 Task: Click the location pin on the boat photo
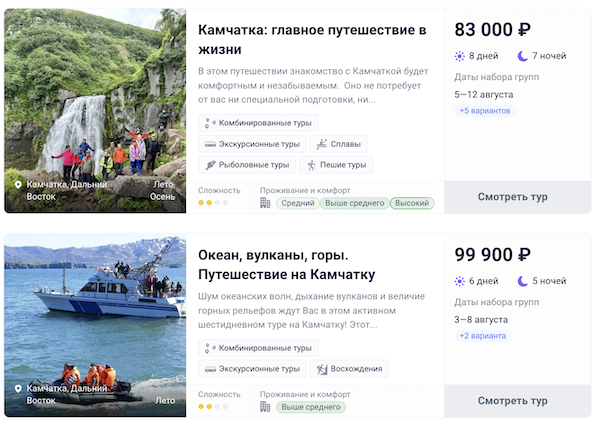tap(18, 388)
